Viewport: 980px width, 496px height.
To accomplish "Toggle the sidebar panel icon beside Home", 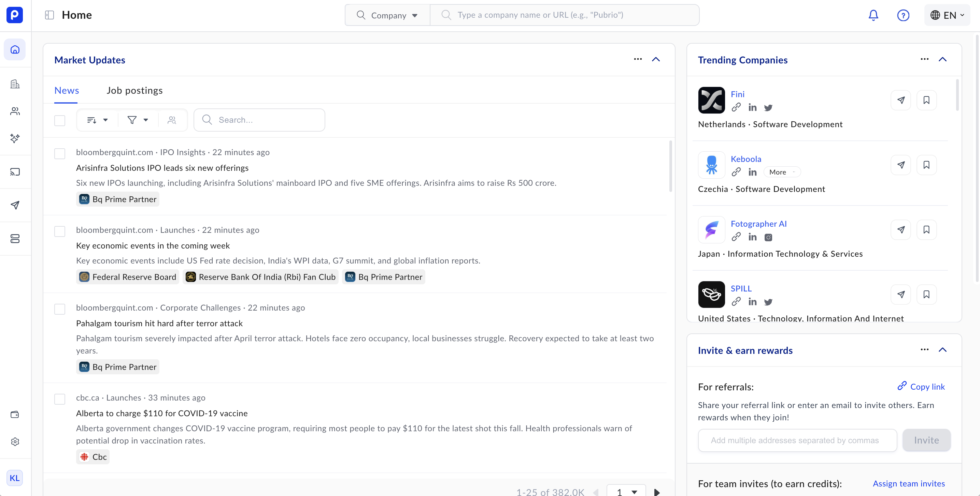I will pos(49,15).
